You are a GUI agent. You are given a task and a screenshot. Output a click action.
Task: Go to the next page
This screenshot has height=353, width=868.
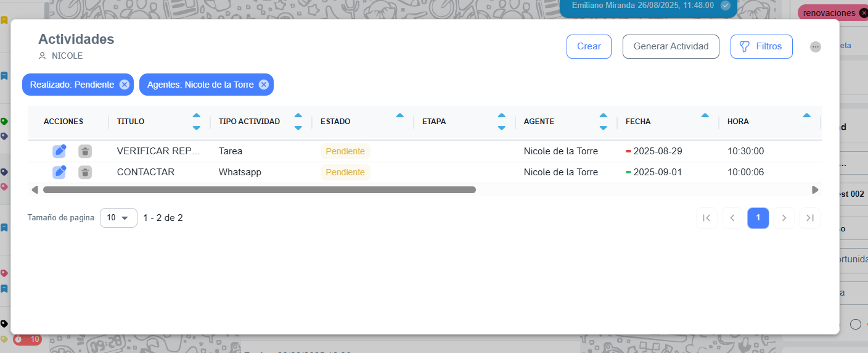[784, 218]
